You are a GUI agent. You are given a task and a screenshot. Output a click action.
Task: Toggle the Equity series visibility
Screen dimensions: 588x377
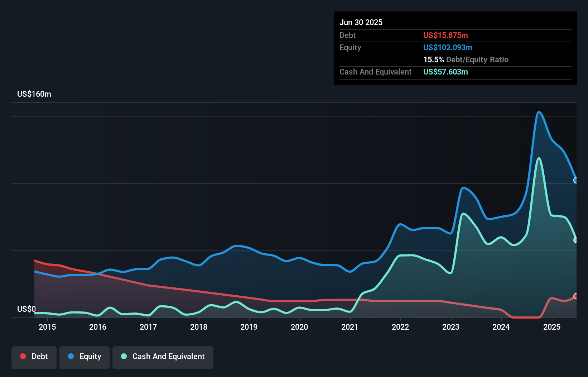point(84,356)
